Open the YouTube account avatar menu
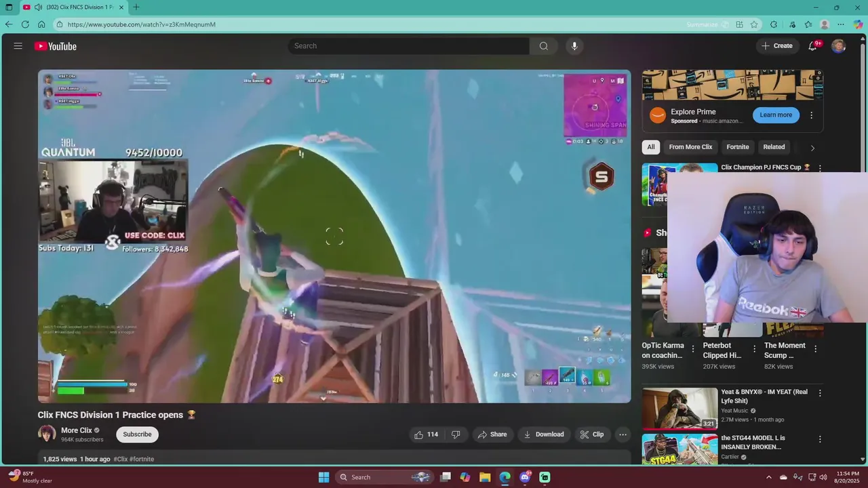The height and width of the screenshot is (488, 868). [839, 46]
